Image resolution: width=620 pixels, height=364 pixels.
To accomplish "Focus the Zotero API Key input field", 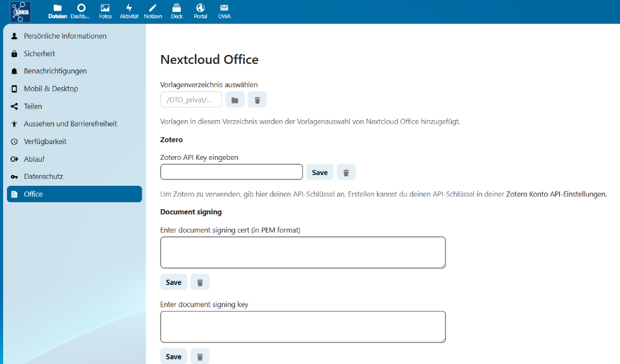I will (232, 172).
